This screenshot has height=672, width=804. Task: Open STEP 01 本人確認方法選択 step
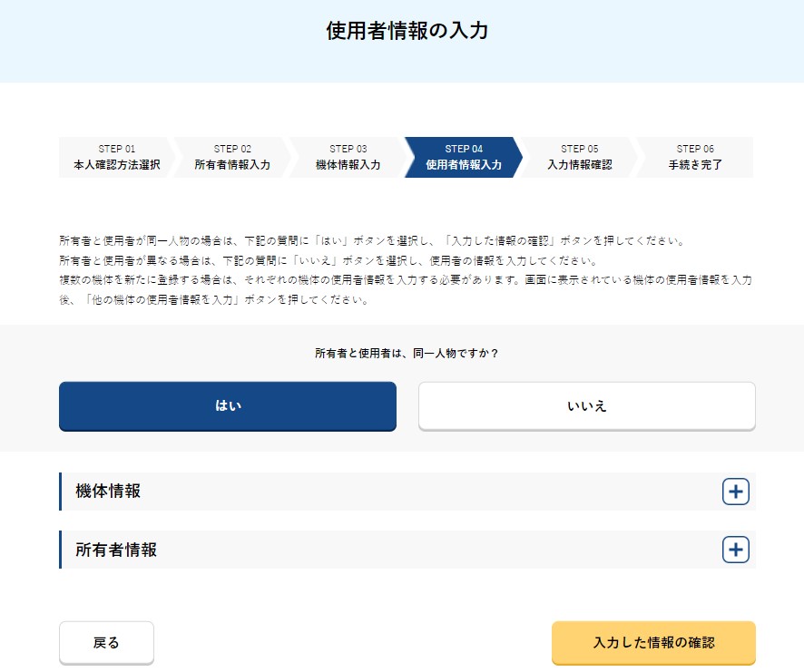point(116,158)
